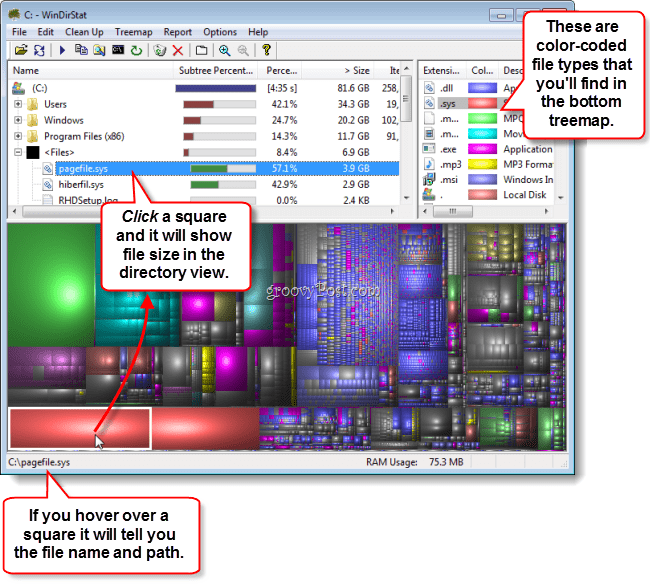Click the .dll extension file icon
This screenshot has height=585, width=650.
coord(429,87)
